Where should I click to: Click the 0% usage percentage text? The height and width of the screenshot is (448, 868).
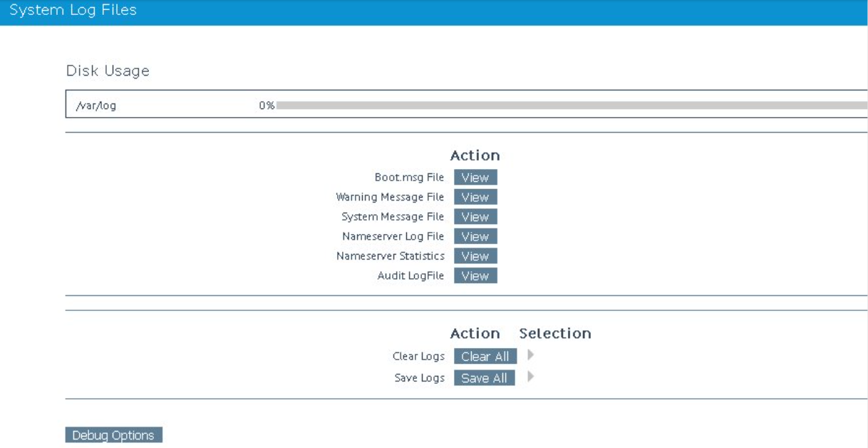264,104
